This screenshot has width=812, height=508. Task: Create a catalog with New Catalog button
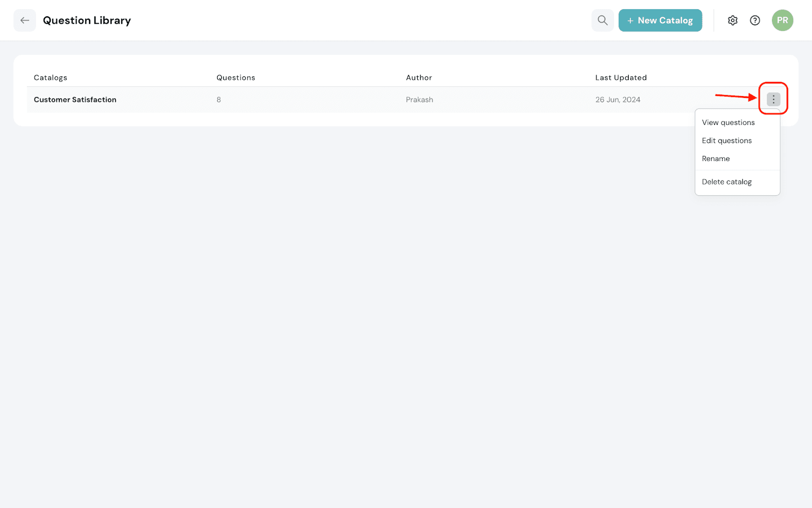(660, 20)
